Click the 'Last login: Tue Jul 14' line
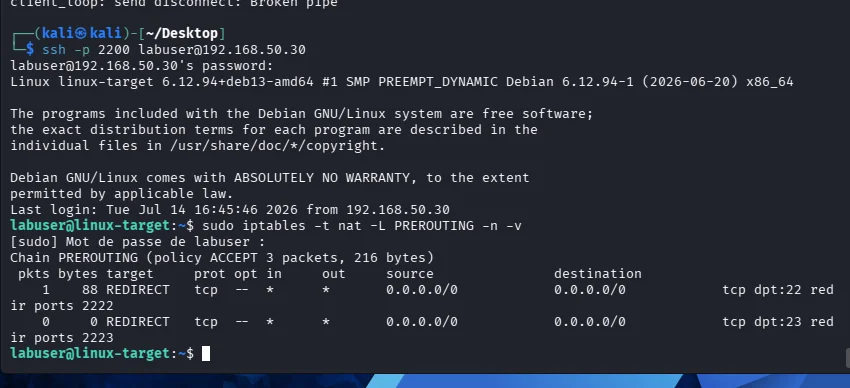This screenshot has height=388, width=850. (230, 210)
